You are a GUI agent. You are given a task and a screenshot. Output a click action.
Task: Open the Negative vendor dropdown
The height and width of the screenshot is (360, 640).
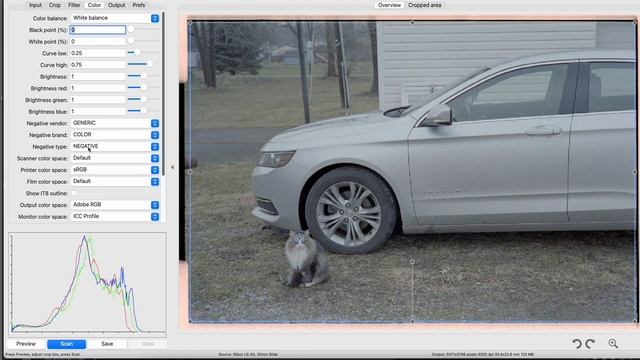point(115,123)
